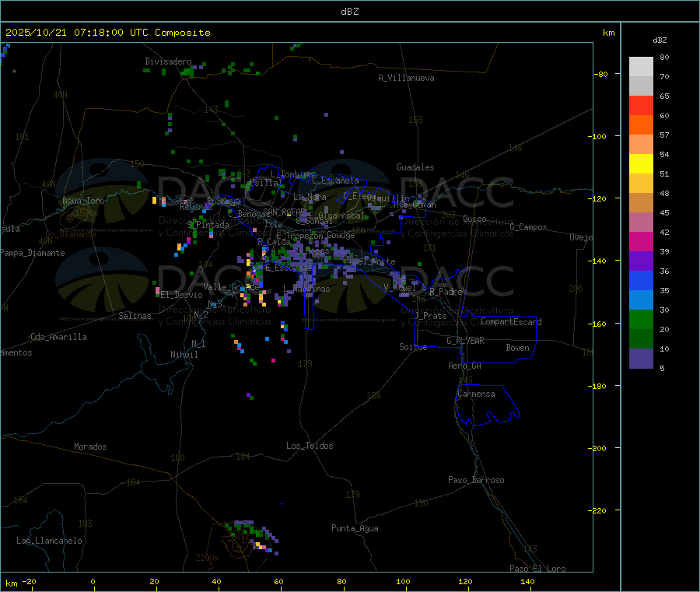This screenshot has height=592, width=700.
Task: Click the Bowen town label
Action: 517,347
